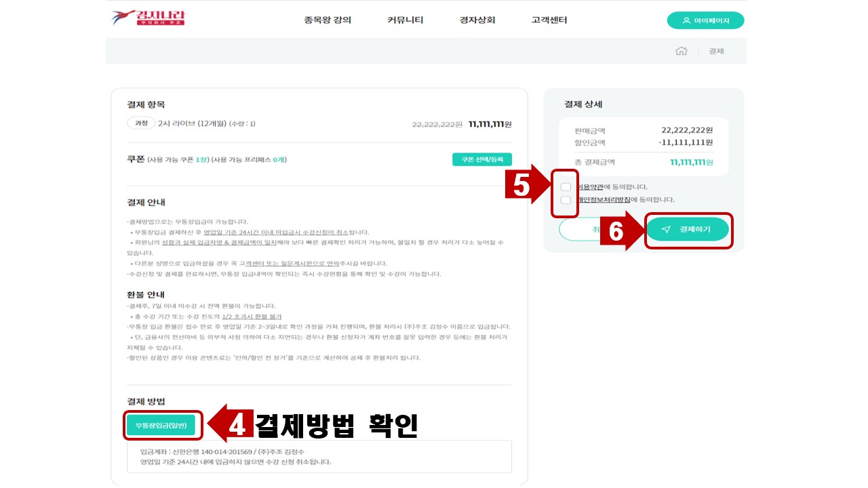
Task: Open the 개인정보처리방침 link
Action: point(602,200)
